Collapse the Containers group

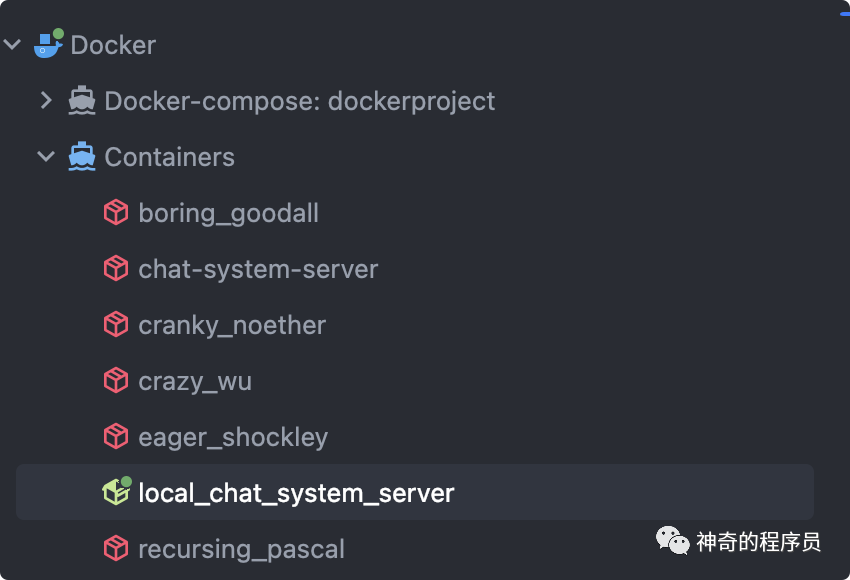46,157
